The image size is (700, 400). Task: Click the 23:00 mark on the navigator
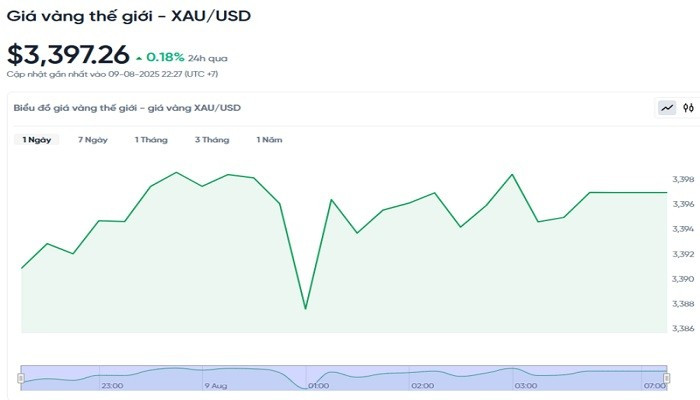coord(112,385)
